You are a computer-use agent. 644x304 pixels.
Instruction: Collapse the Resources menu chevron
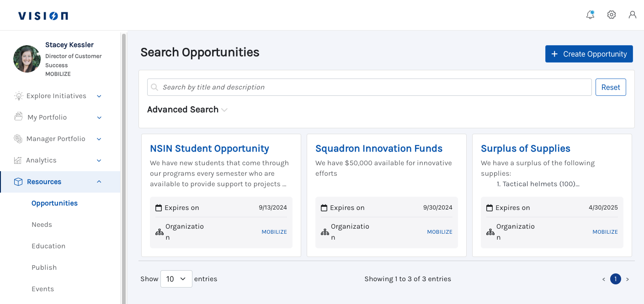99,182
